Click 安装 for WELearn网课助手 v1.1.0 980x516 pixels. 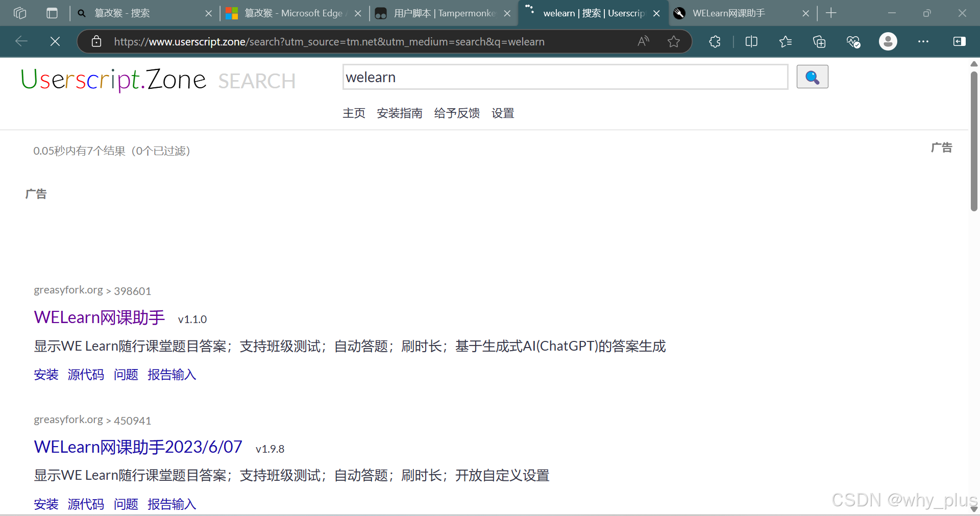46,375
